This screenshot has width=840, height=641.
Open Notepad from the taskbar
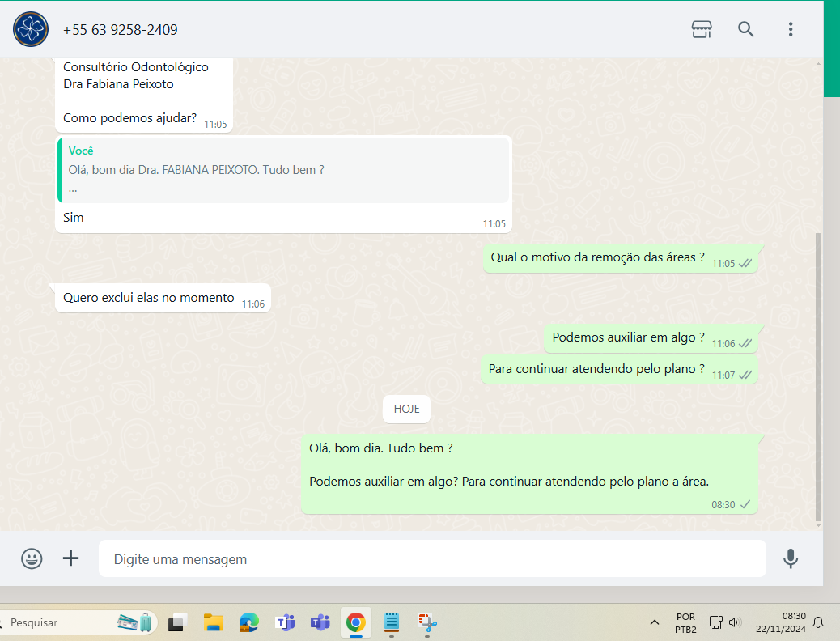click(x=392, y=622)
